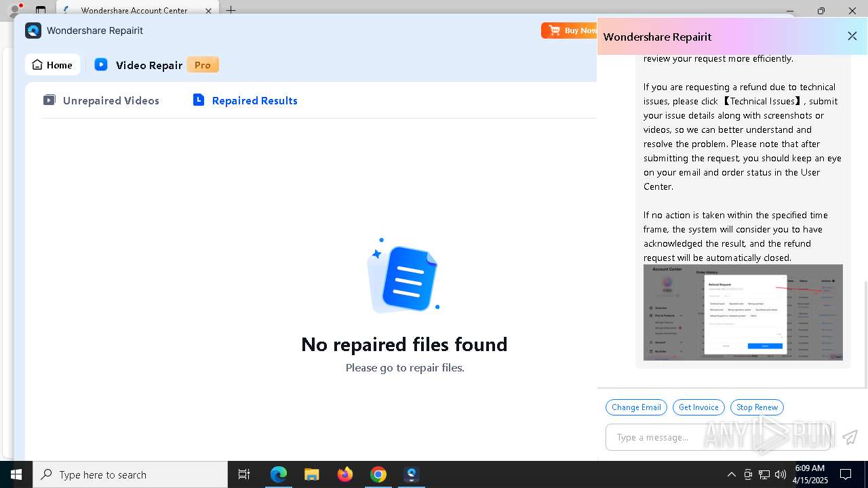Go to the Home button
The width and height of the screenshot is (868, 488).
52,65
